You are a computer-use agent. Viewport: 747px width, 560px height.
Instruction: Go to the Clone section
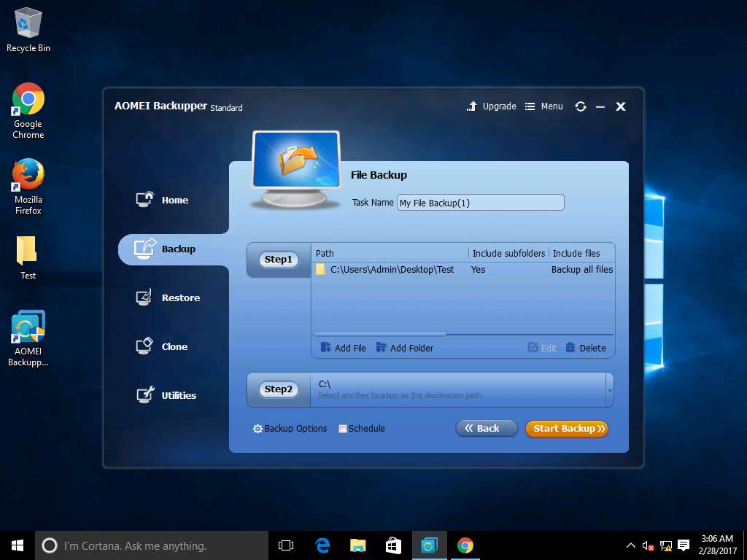coord(163,346)
